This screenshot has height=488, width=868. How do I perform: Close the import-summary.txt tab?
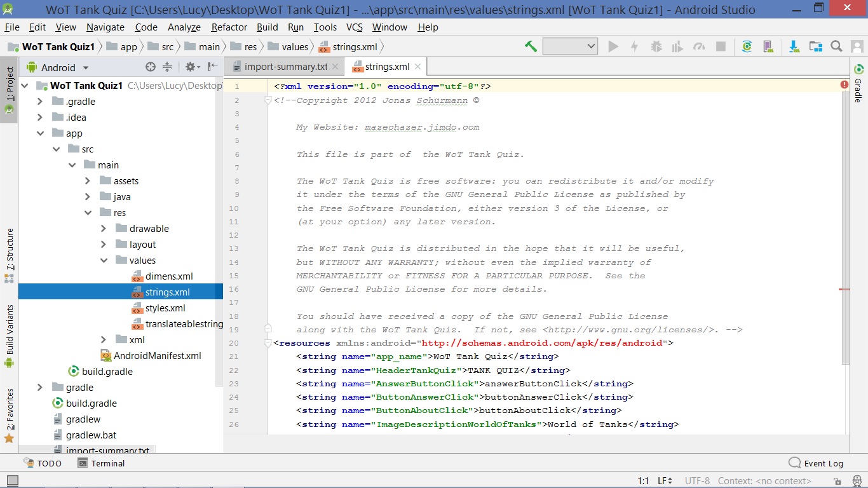pos(336,67)
